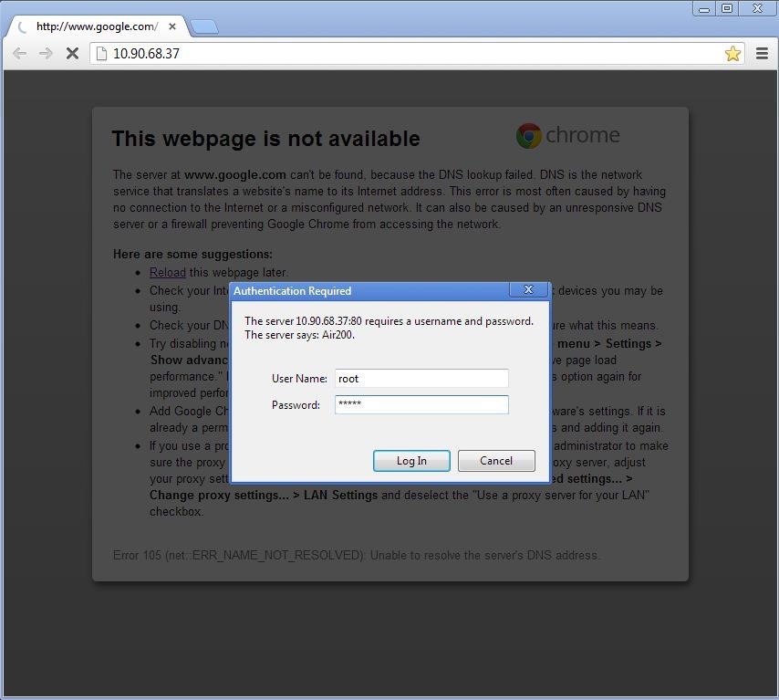Maximize the Chrome window
Screen dimensions: 779x700
(727, 9)
